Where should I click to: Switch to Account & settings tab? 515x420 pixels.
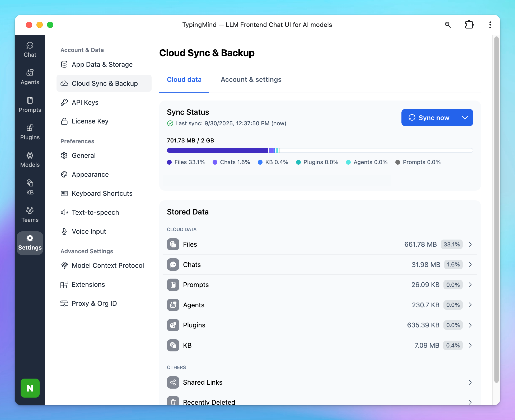coord(251,80)
